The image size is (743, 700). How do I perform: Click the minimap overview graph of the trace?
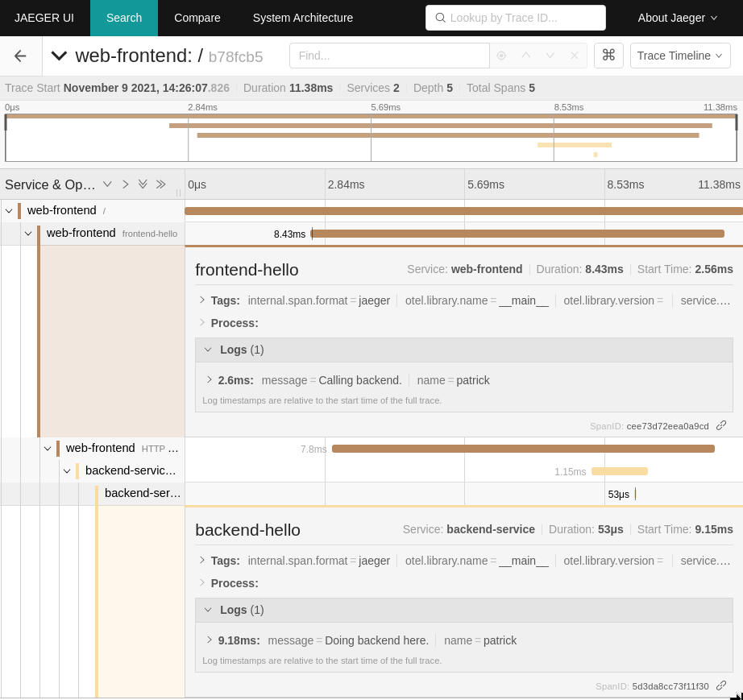[371, 138]
